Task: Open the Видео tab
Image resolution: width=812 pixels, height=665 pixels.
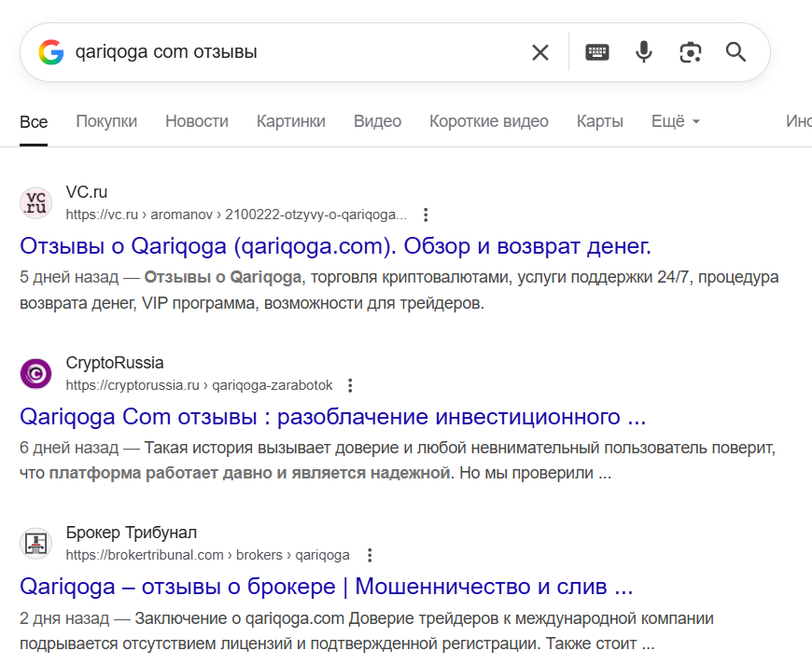Action: 377,121
